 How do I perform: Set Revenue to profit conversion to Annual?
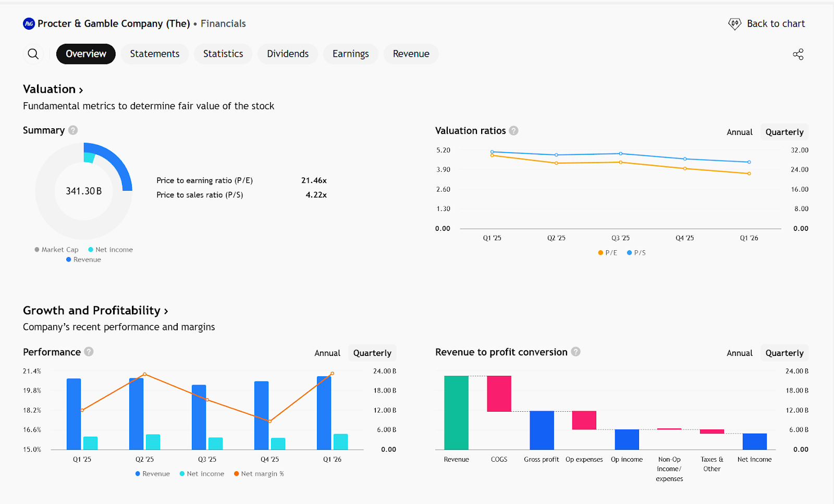coord(739,353)
